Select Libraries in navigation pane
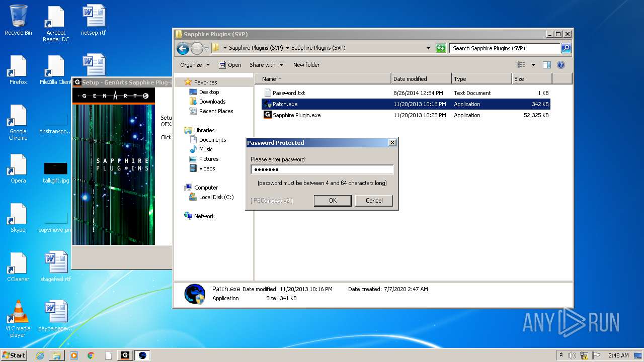Viewport: 644px width, 362px height. [x=204, y=130]
